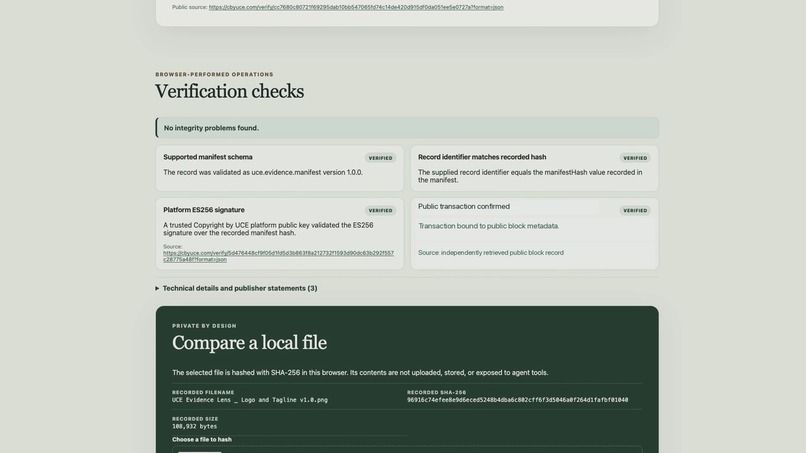Click 'Record identifier matches recorded hash' title
Image resolution: width=806 pixels, height=453 pixels.
click(482, 157)
